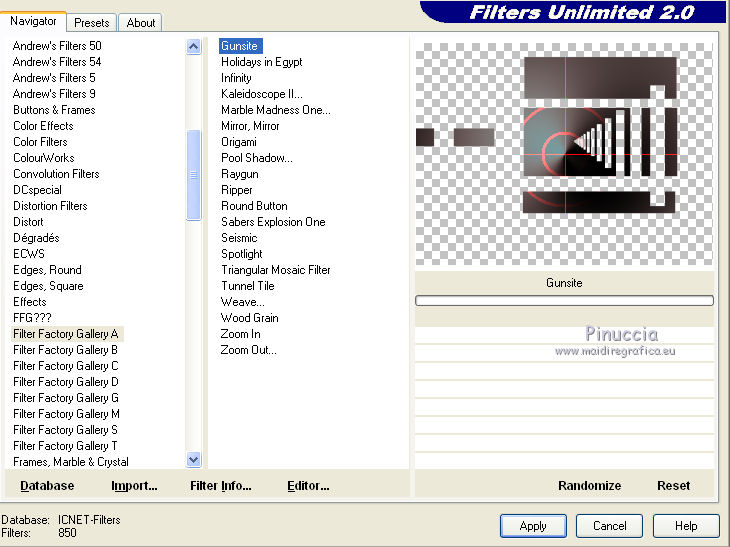Screen dimensions: 730x547
Task: Choose the Tunnel Tile filter
Action: click(x=248, y=286)
